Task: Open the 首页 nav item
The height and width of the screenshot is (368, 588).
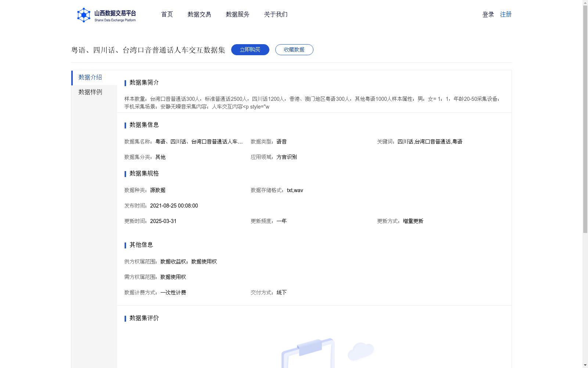Action: tap(167, 14)
